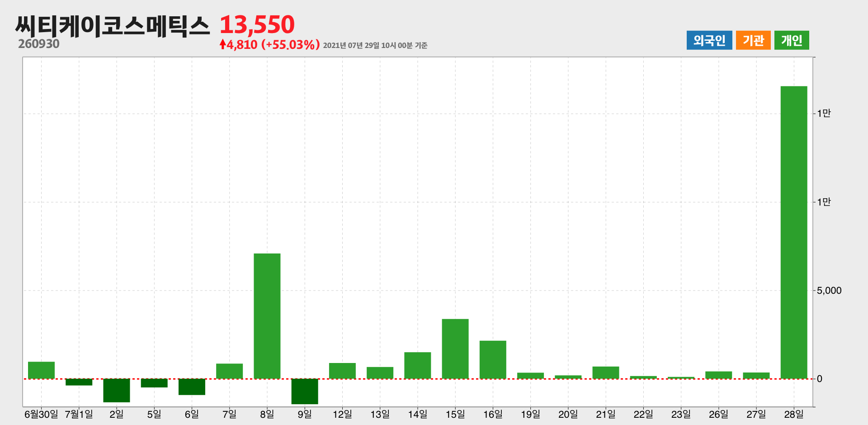
Task: Click the x-axis label 23일
Action: click(681, 414)
